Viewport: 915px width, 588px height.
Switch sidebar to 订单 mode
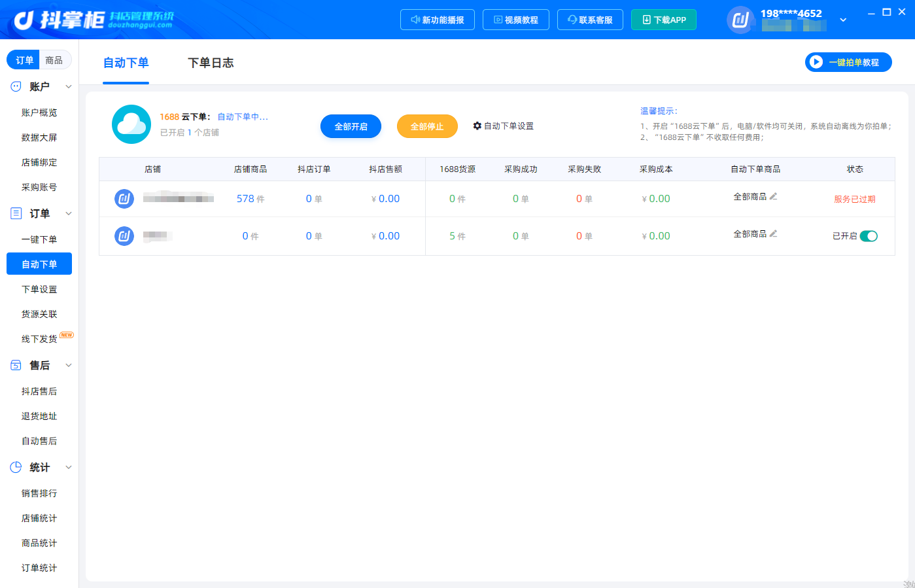(x=24, y=60)
